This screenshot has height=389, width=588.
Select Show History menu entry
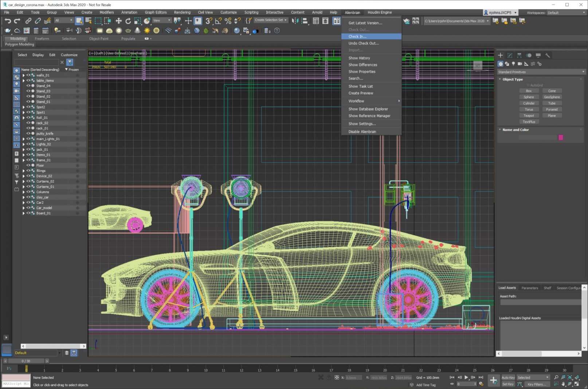click(x=359, y=58)
